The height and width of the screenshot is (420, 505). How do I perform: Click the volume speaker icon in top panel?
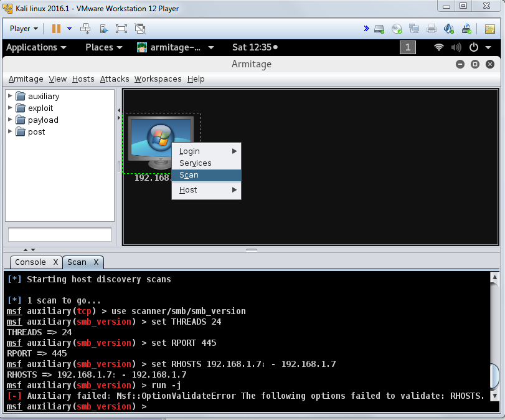point(456,47)
